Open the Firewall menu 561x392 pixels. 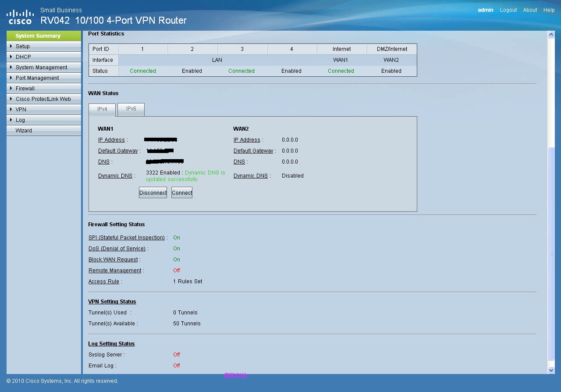(44, 88)
